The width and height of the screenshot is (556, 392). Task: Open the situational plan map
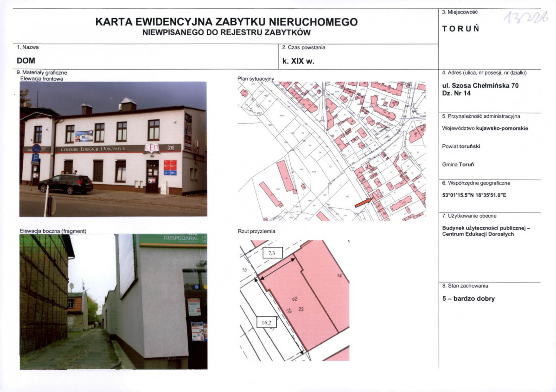coord(332,152)
